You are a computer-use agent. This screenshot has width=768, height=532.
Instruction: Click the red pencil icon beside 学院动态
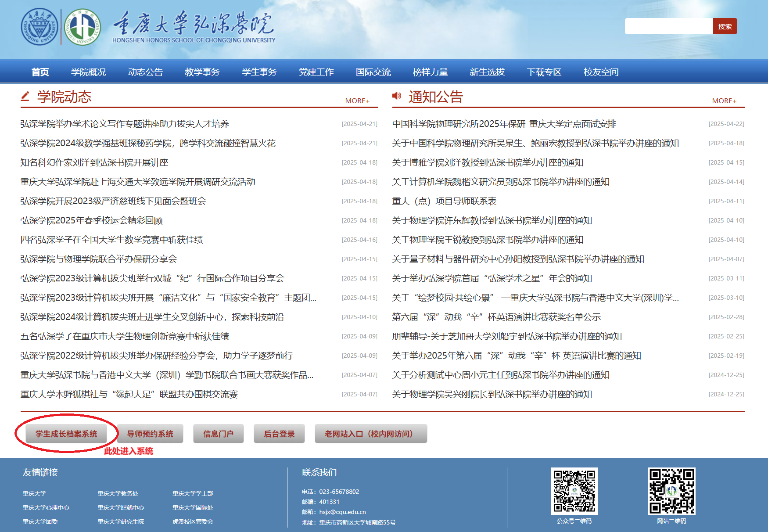tap(25, 96)
